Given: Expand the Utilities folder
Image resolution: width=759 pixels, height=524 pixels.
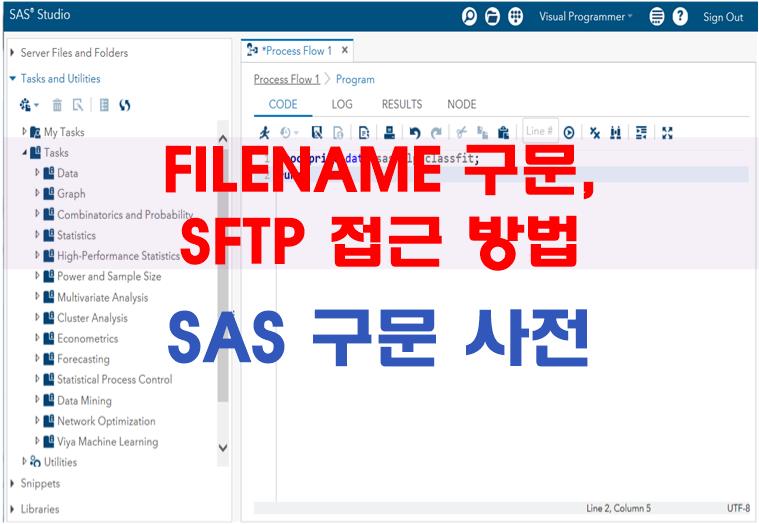Looking at the screenshot, I should (24, 461).
